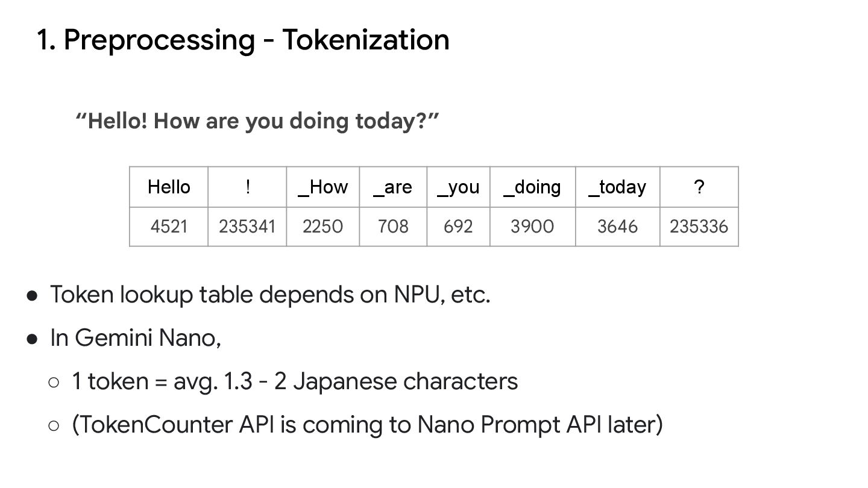The image size is (868, 488).
Task: Click token ID 692 cell
Action: coord(458,227)
